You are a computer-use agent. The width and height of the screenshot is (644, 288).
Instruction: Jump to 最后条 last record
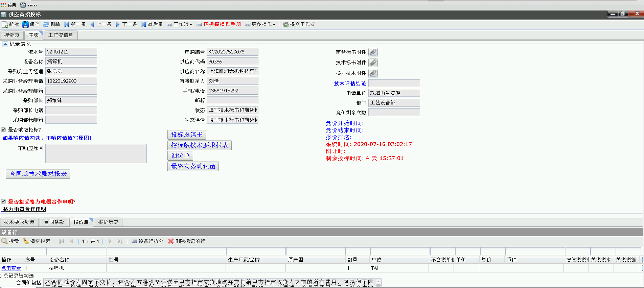[152, 24]
